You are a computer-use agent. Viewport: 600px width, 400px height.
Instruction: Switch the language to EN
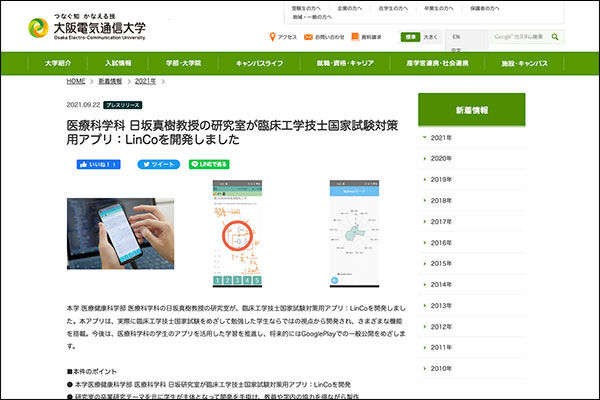(x=456, y=37)
